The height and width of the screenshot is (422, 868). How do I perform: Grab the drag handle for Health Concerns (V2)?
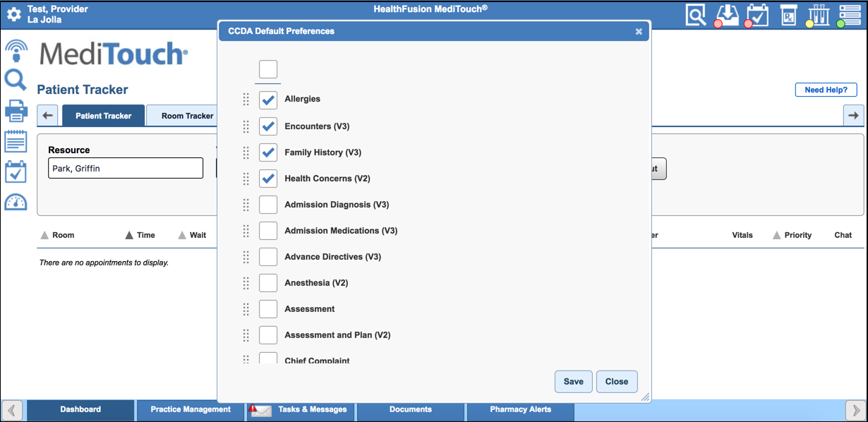point(246,179)
